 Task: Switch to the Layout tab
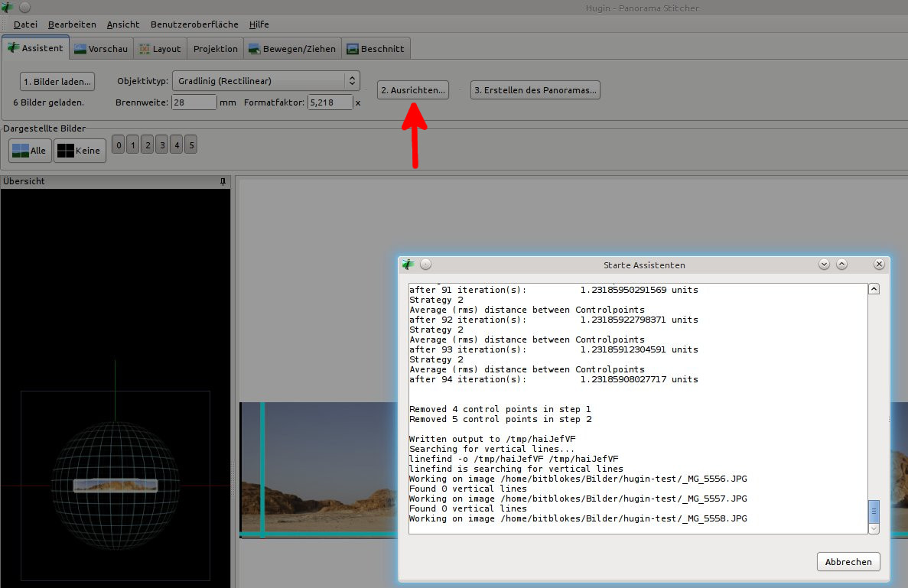tap(161, 49)
